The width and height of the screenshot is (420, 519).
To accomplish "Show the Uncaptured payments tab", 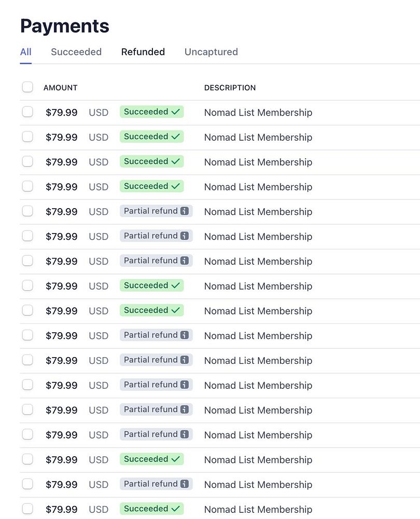I will click(211, 52).
